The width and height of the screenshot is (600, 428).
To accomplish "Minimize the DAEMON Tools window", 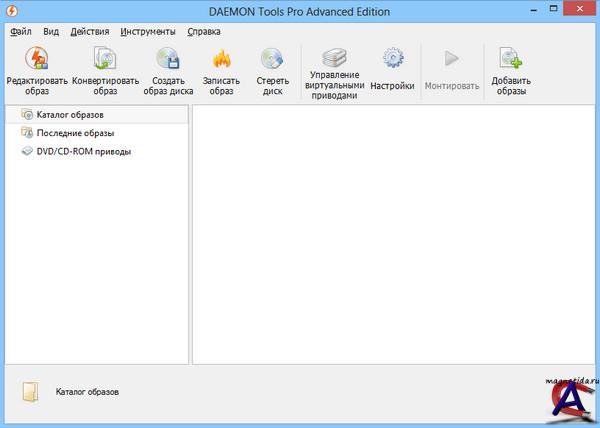I will click(x=534, y=9).
